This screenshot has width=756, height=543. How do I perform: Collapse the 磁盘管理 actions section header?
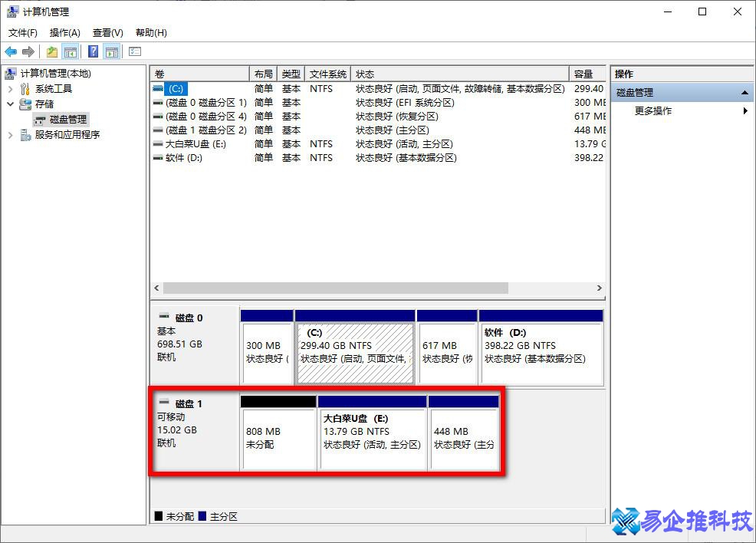coord(745,93)
